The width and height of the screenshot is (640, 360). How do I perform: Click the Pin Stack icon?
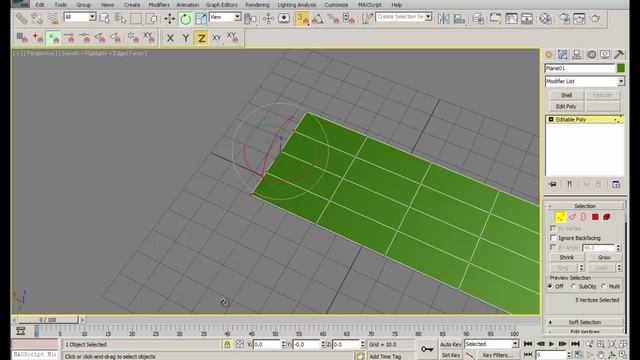coord(553,184)
